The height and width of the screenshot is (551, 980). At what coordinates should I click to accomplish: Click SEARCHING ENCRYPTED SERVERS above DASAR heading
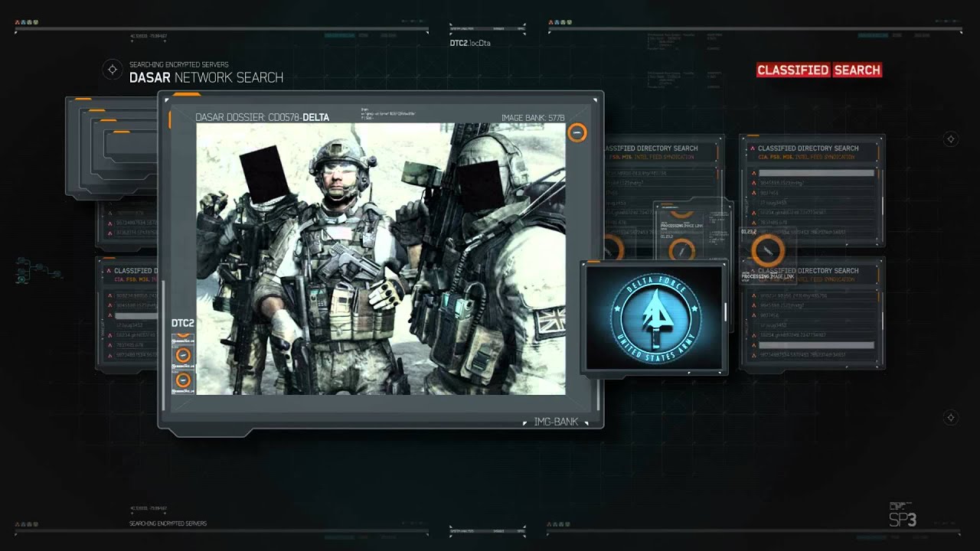(179, 64)
